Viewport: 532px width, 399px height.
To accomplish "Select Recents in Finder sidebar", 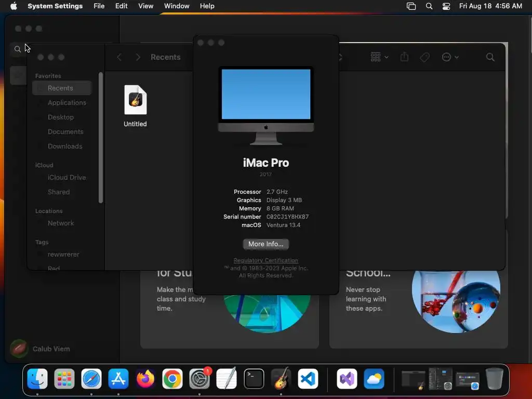I will [x=62, y=88].
